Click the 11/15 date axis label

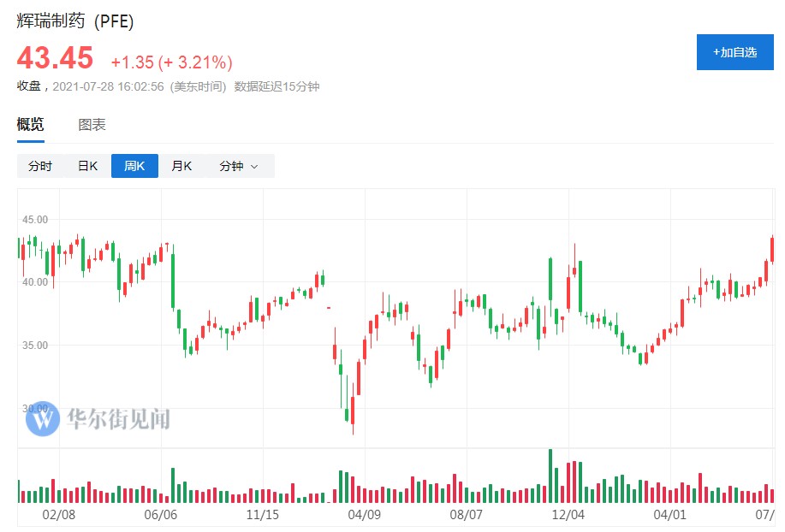(x=263, y=515)
